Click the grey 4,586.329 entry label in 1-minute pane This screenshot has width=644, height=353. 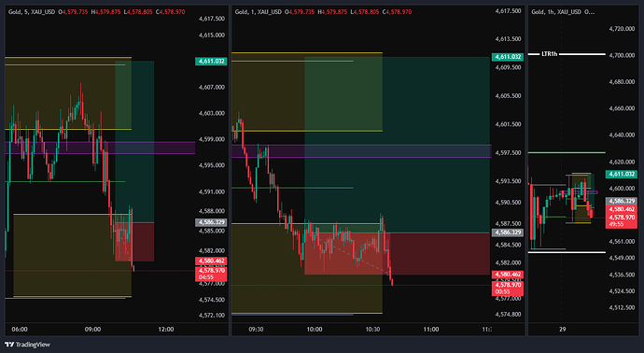pyautogui.click(x=507, y=233)
